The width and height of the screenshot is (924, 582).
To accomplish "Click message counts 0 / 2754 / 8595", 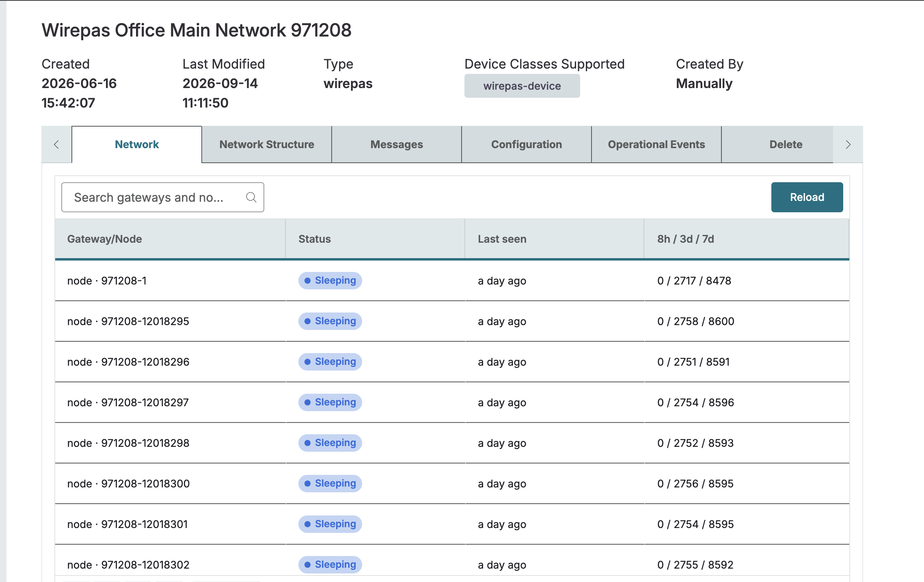I will tap(695, 524).
